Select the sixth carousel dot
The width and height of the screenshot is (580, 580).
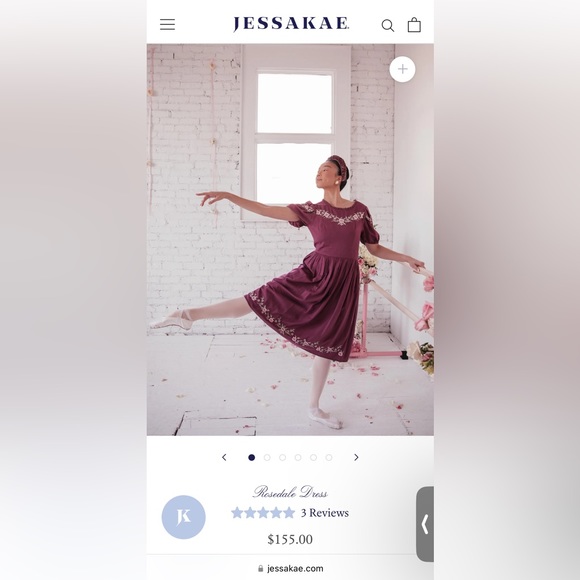329,458
